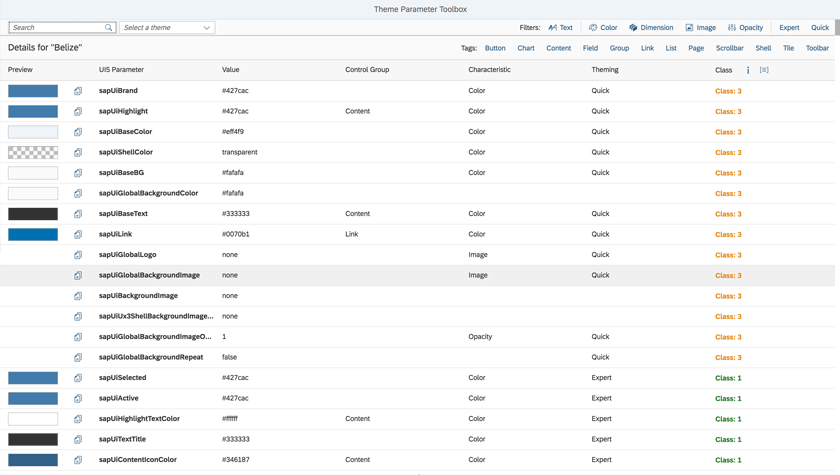Copy icon next to sapUiGlobalLogo
The height and width of the screenshot is (475, 840).
click(x=78, y=255)
